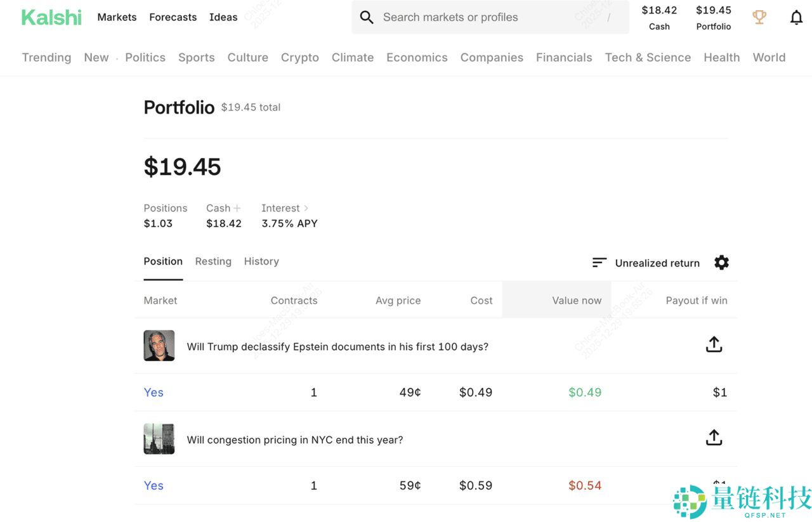
Task: Click the sort lines icon
Action: [x=599, y=263]
